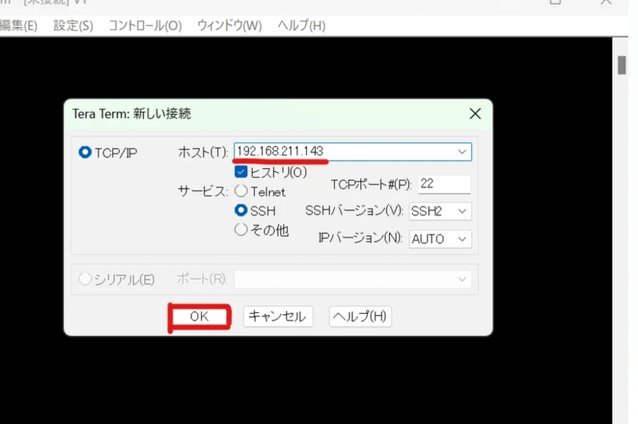Click the terminal vertical scrollbar thumb
The image size is (638, 424).
tap(622, 65)
